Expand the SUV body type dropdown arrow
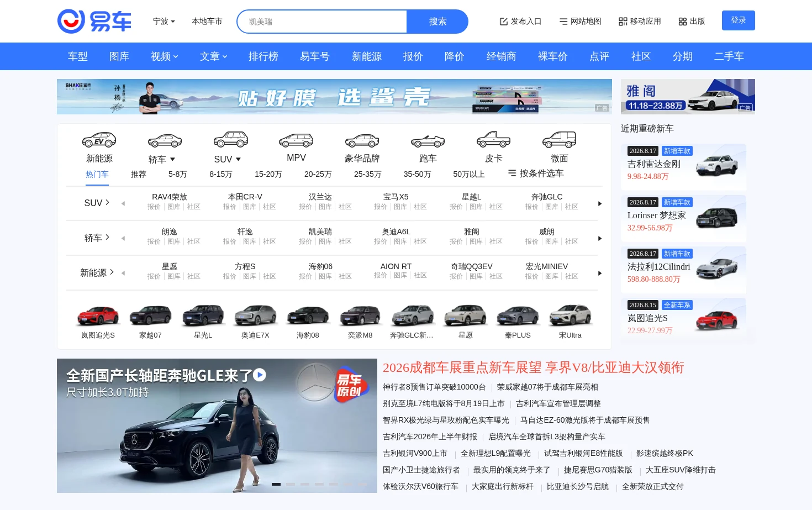This screenshot has height=510, width=812. (239, 159)
